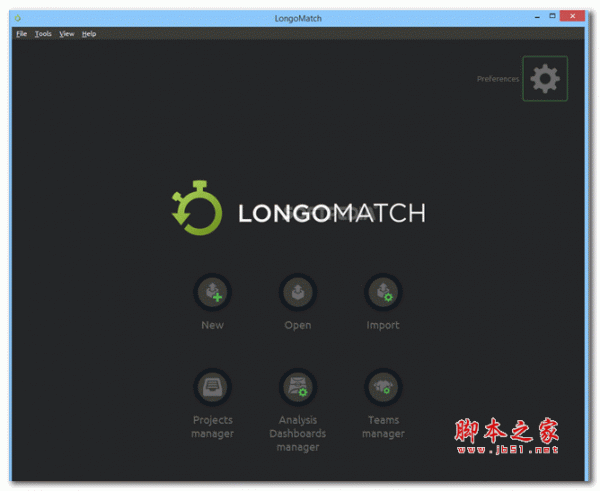Maximize the LongoMatch window
The width and height of the screenshot is (600, 491).
552,16
